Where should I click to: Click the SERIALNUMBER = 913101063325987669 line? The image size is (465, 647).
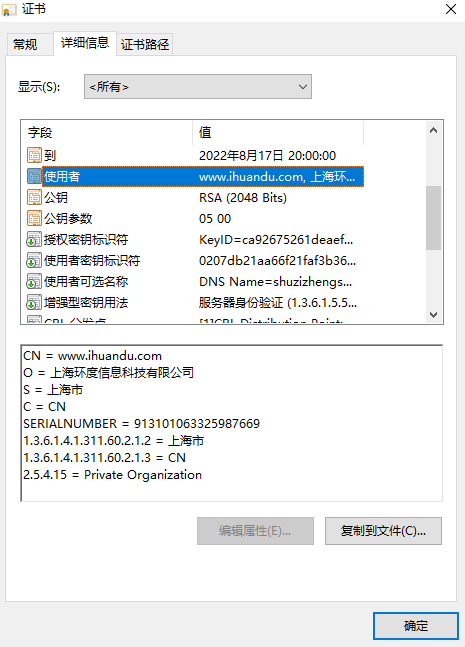point(142,423)
